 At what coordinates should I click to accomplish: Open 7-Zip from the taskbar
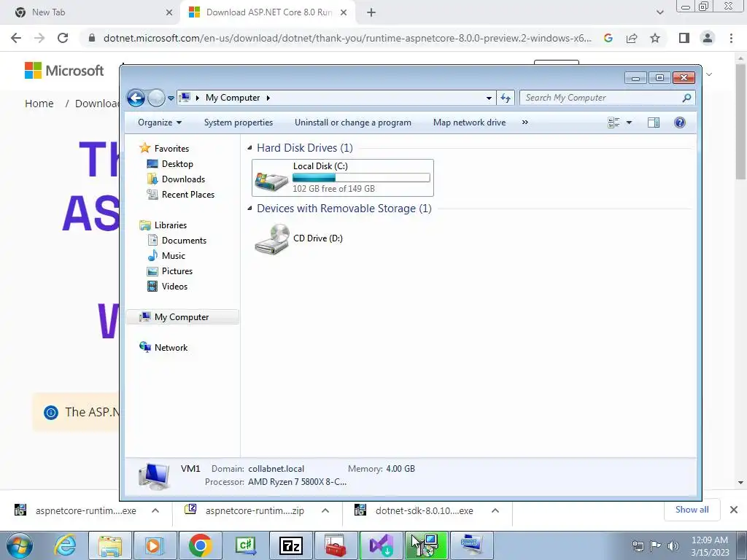[x=291, y=545]
